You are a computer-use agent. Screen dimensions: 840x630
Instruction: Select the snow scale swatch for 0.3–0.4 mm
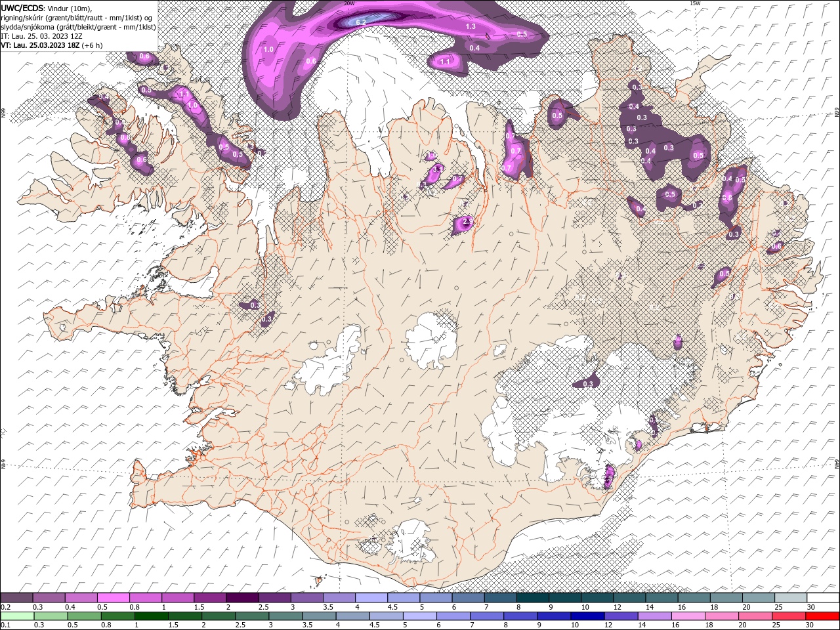49,598
